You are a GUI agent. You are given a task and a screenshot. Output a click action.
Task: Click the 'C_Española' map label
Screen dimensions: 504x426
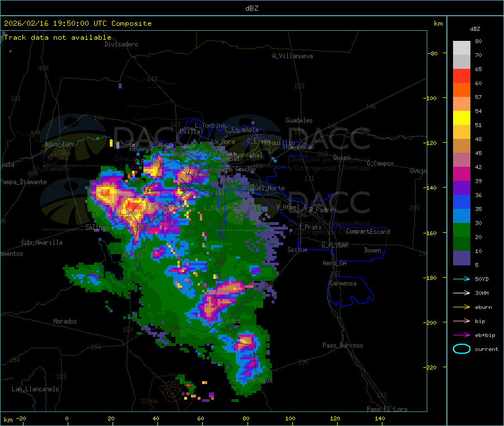point(241,130)
